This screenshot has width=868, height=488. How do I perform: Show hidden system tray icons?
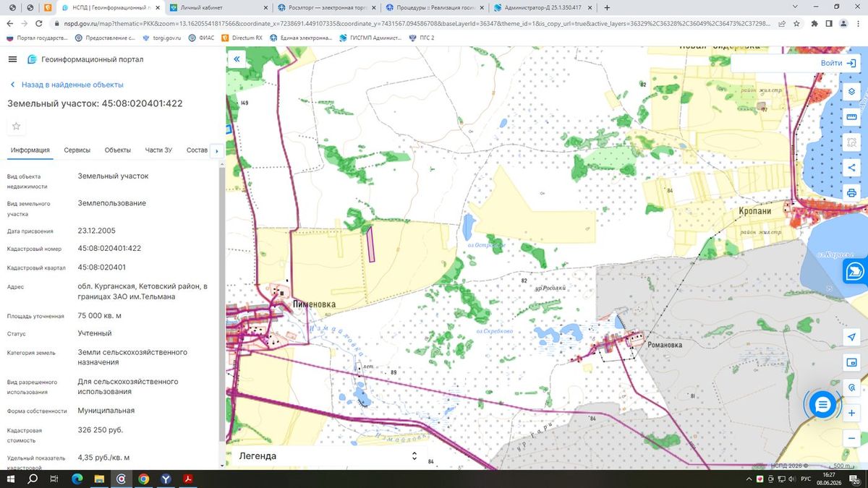[747, 479]
